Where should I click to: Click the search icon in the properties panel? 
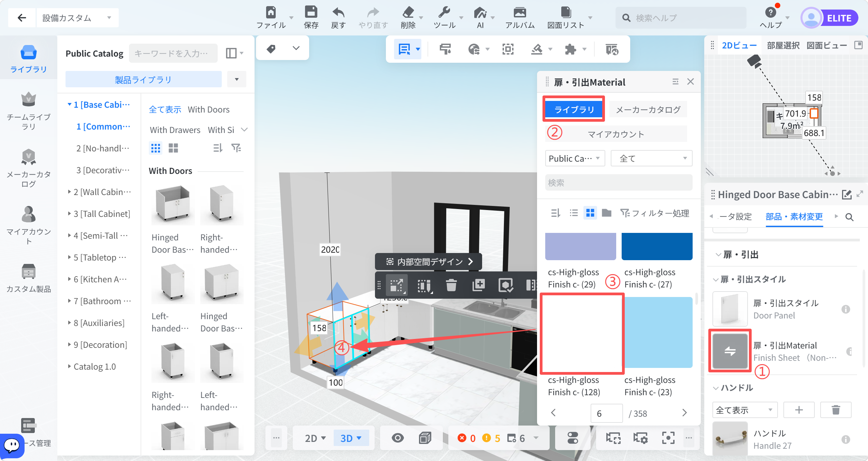[x=850, y=217]
